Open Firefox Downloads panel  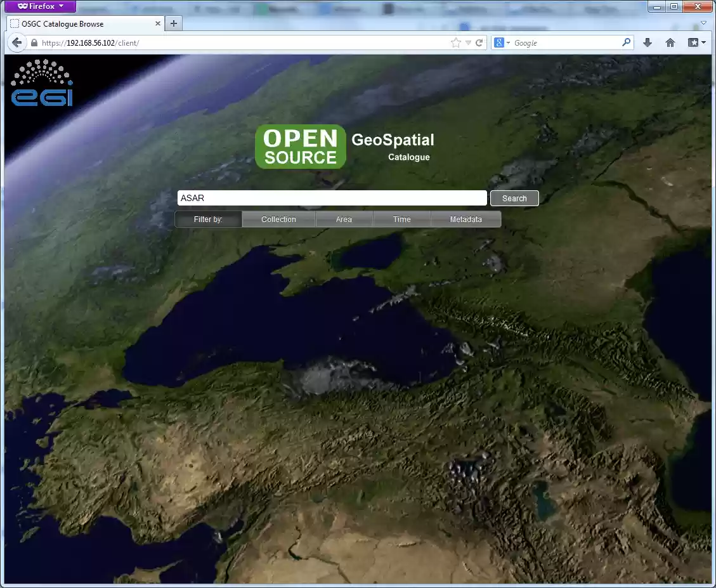point(647,42)
